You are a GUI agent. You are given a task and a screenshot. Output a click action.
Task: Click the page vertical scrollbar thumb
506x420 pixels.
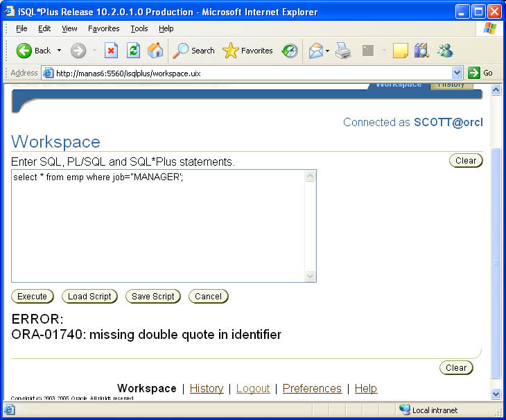(x=496, y=263)
